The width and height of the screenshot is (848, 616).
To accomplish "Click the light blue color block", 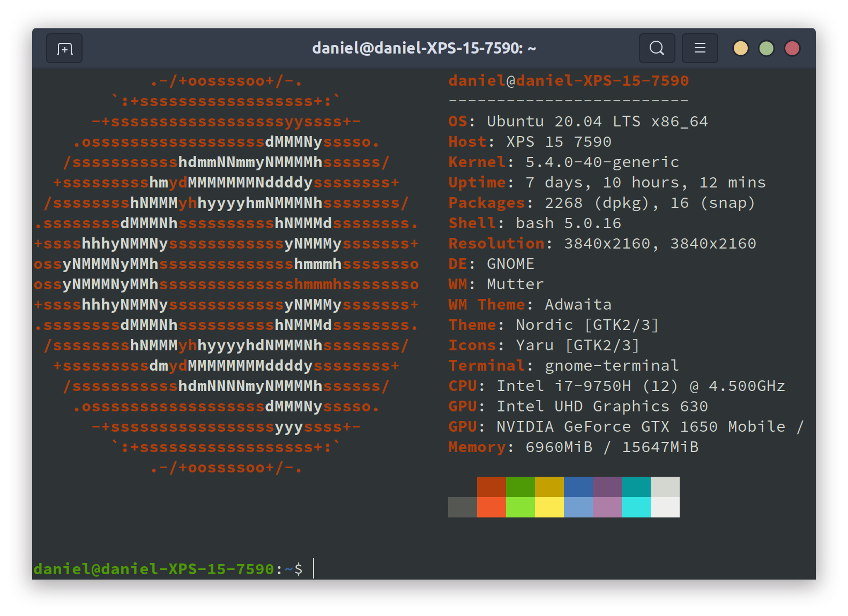I will coord(578,507).
